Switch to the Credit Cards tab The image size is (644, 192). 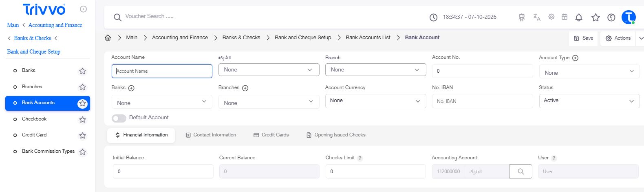pos(271,135)
